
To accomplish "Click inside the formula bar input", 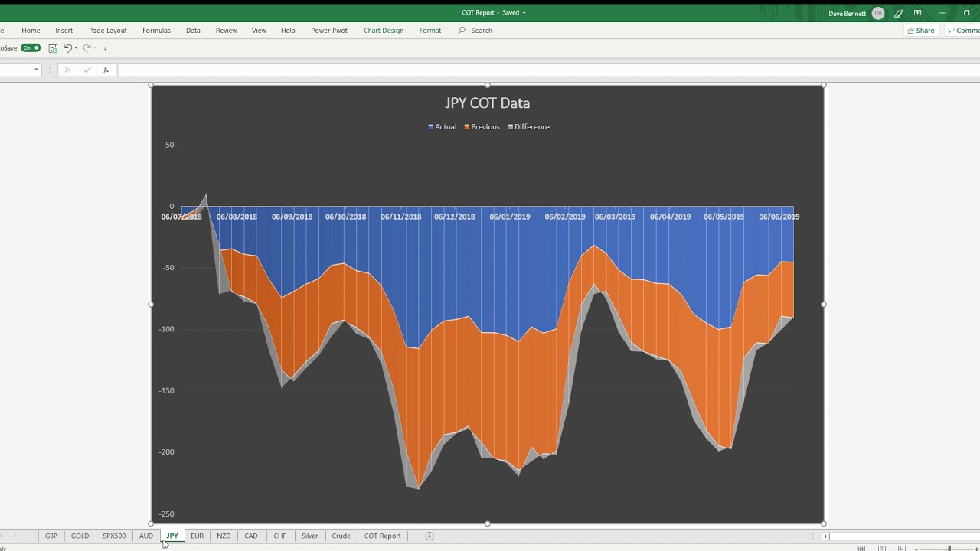I will tap(548, 70).
